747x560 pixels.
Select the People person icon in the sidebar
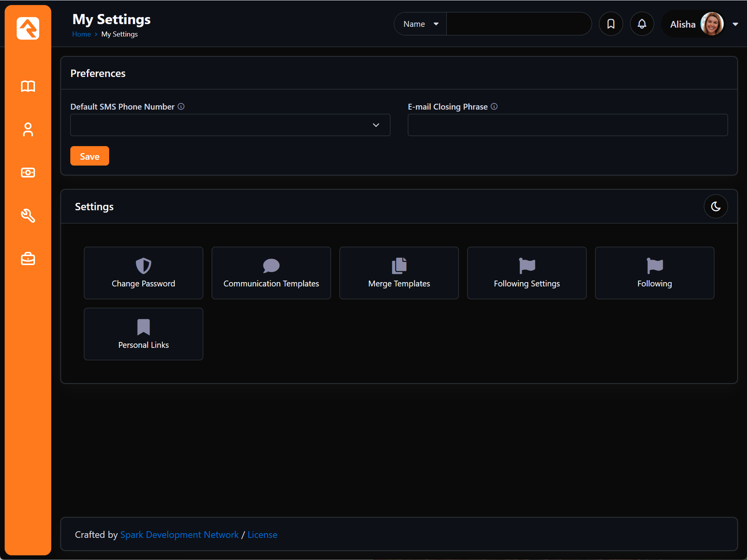tap(28, 129)
